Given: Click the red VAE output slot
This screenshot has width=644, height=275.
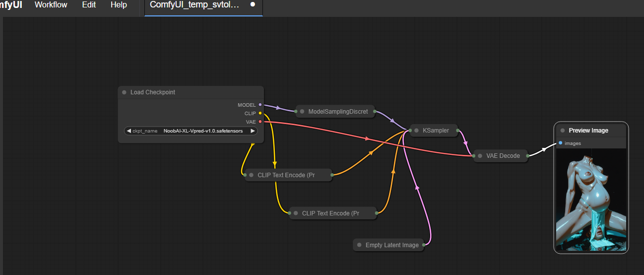Looking at the screenshot, I should [x=260, y=122].
